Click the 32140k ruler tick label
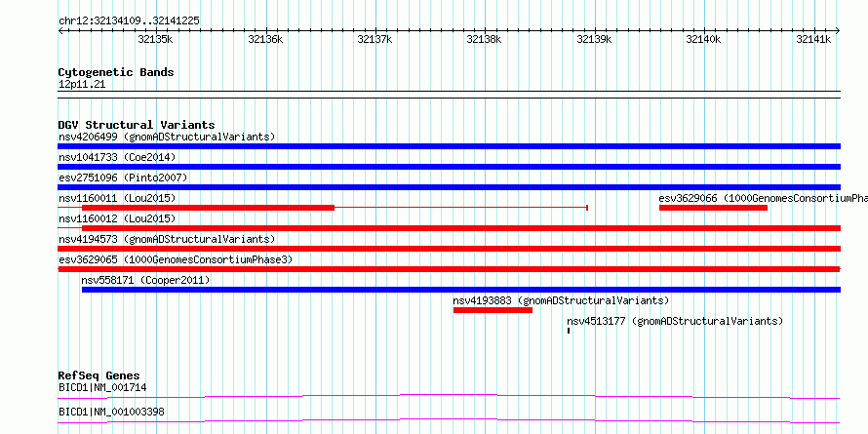This screenshot has height=434, width=868. pos(703,39)
